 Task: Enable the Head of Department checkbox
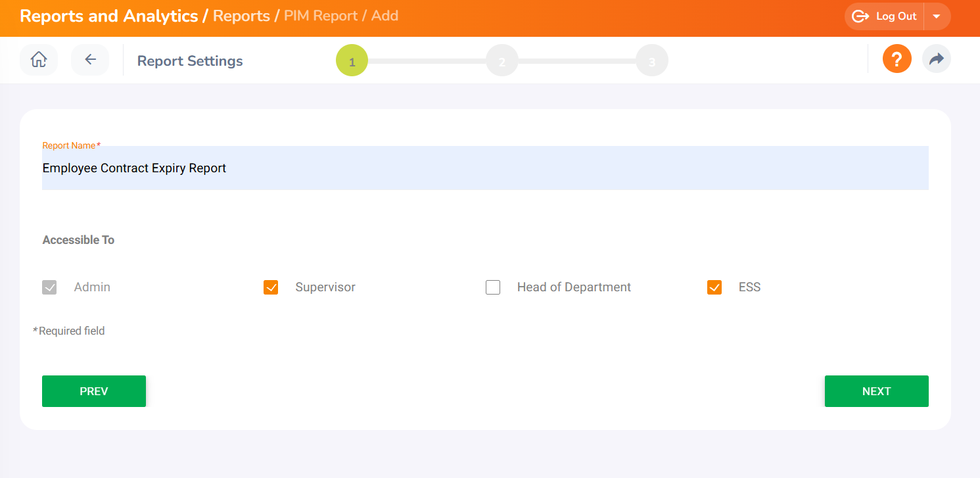click(x=493, y=287)
